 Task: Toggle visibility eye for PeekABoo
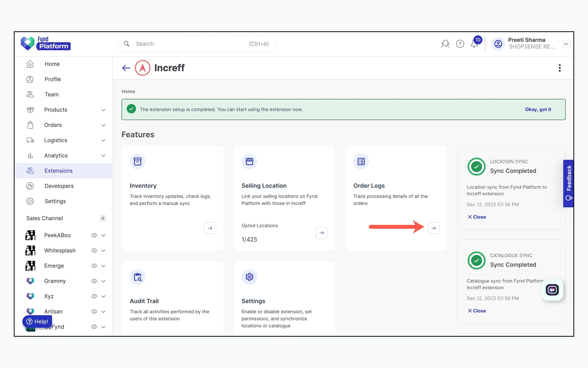click(x=94, y=235)
